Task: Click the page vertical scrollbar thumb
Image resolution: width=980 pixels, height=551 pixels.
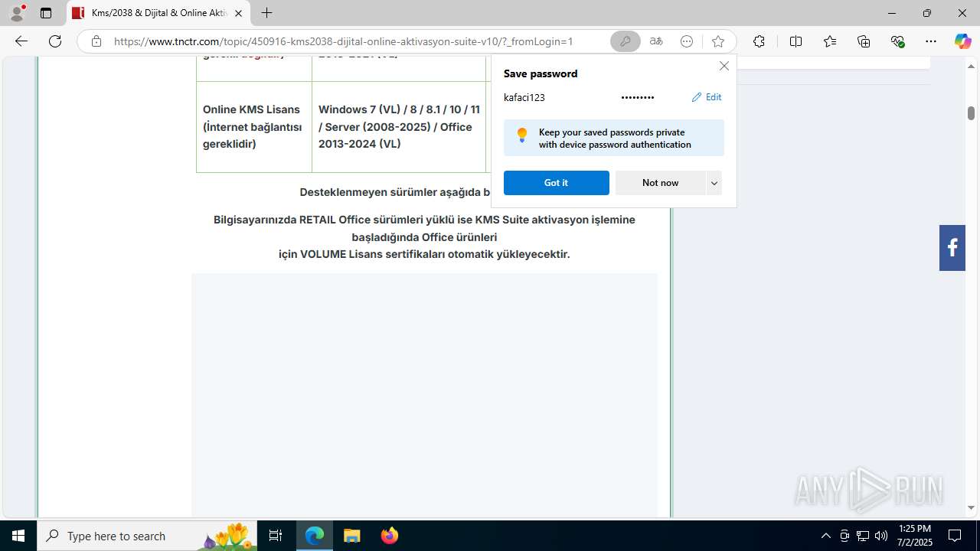Action: 971,112
